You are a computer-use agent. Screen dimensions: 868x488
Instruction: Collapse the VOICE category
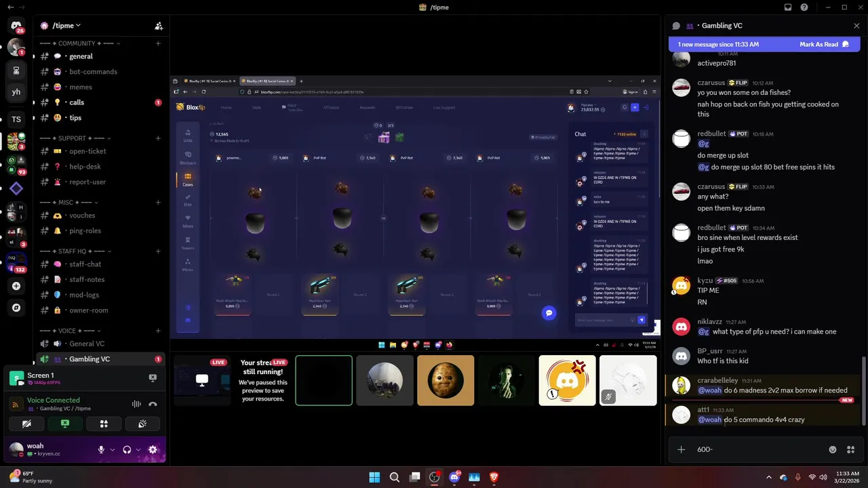click(x=71, y=331)
